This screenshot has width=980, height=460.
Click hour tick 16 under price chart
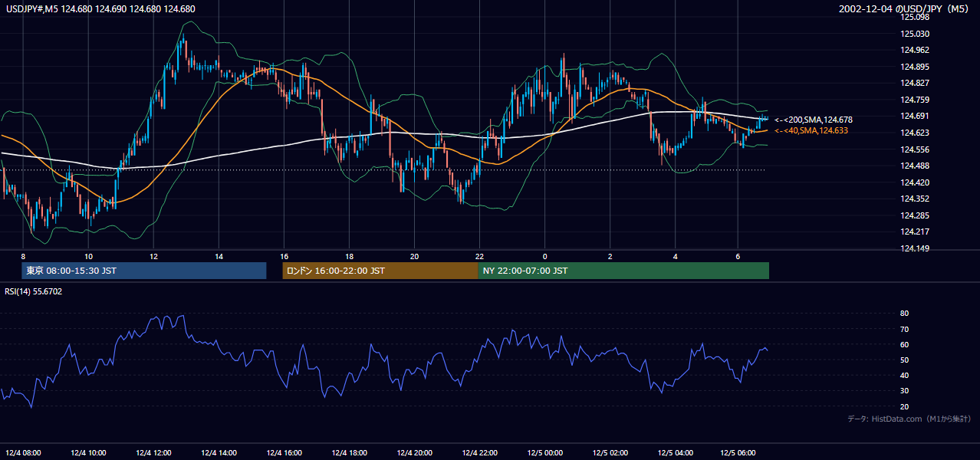tap(284, 256)
